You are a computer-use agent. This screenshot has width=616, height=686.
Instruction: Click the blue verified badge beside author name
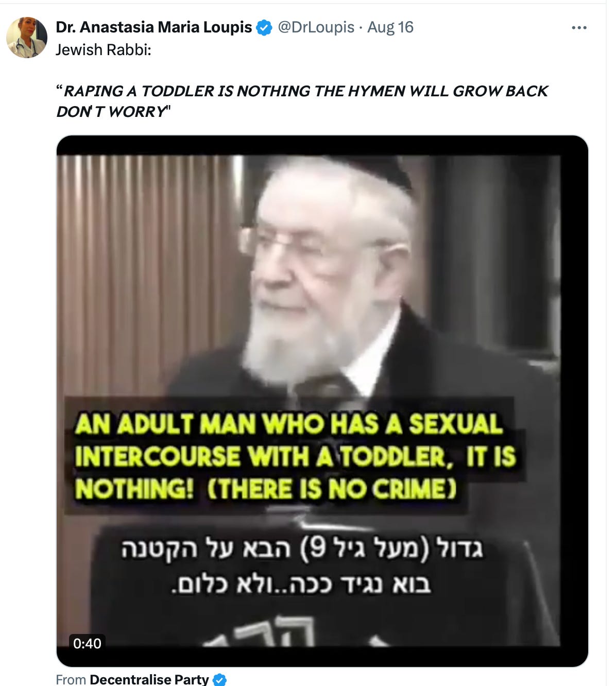coord(264,28)
